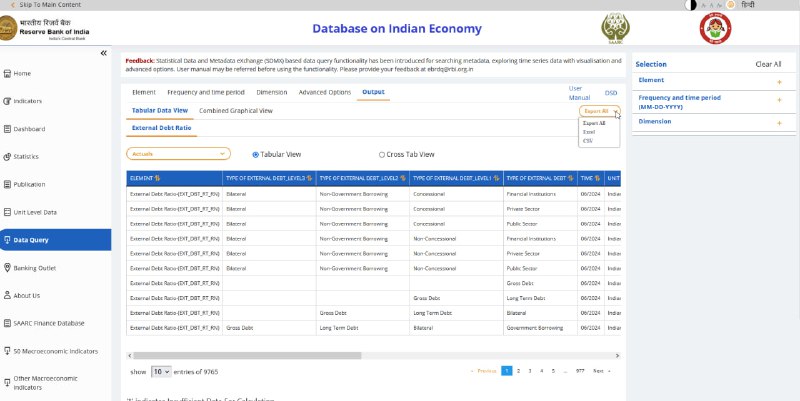Click the Publication sidebar icon
Image resolution: width=800 pixels, height=401 pixels.
coord(7,184)
